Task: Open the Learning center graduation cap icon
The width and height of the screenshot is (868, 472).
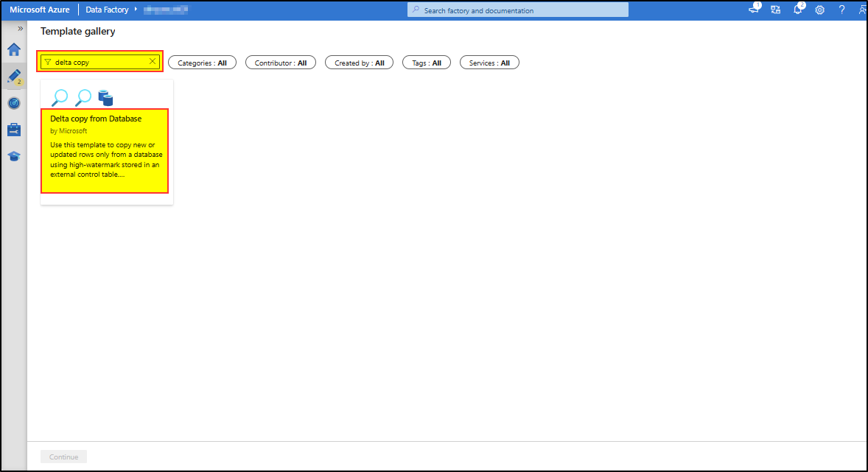Action: click(14, 156)
